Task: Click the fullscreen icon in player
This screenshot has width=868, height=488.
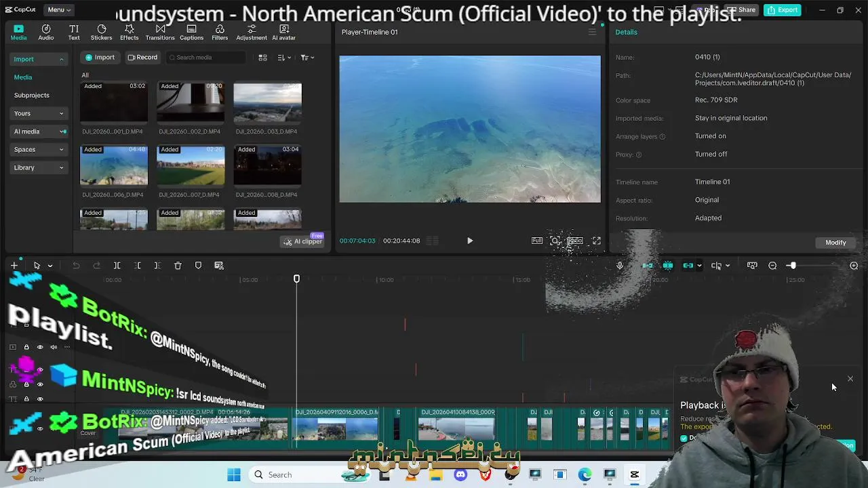Action: pos(596,241)
